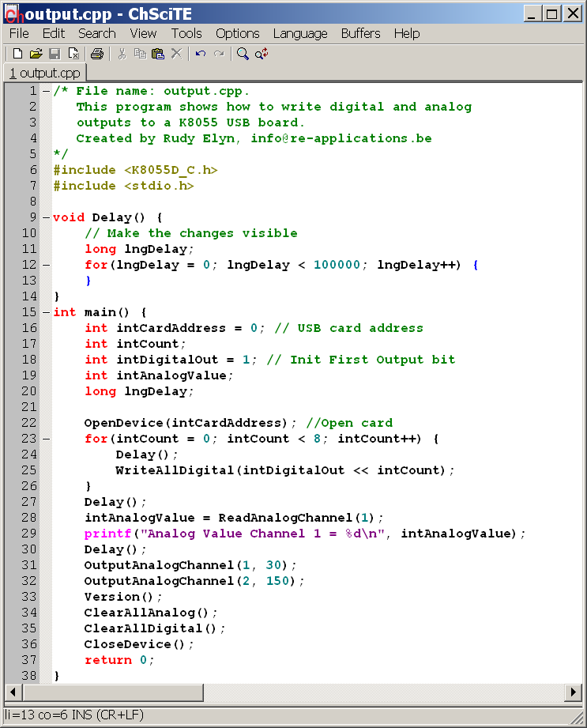Screen dimensions: 587x728
Task: Click the horizontal scrollbar left arrow
Action: coord(12,692)
